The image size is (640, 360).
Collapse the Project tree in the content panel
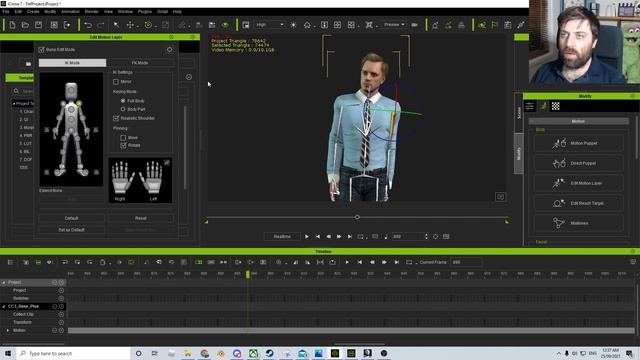13,104
